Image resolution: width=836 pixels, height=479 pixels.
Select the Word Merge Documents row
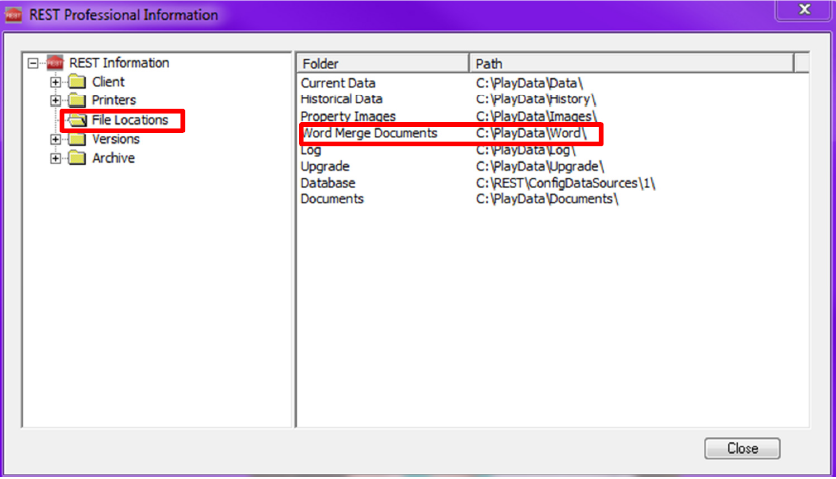[x=552, y=133]
